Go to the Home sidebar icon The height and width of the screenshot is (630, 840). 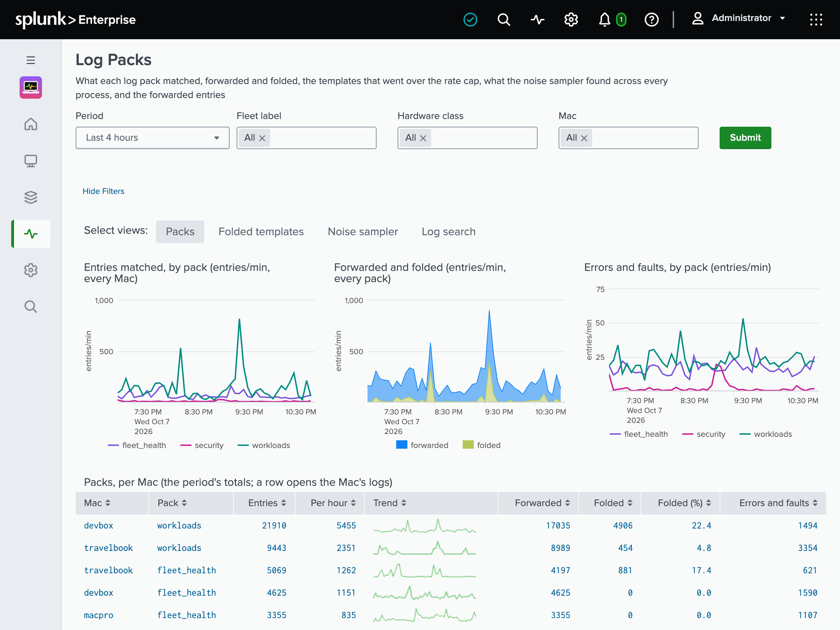click(x=31, y=124)
